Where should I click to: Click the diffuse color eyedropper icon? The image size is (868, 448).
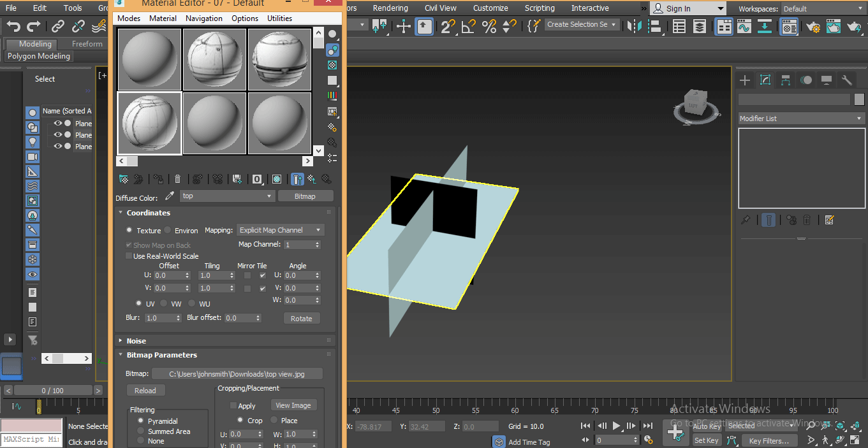(x=170, y=196)
